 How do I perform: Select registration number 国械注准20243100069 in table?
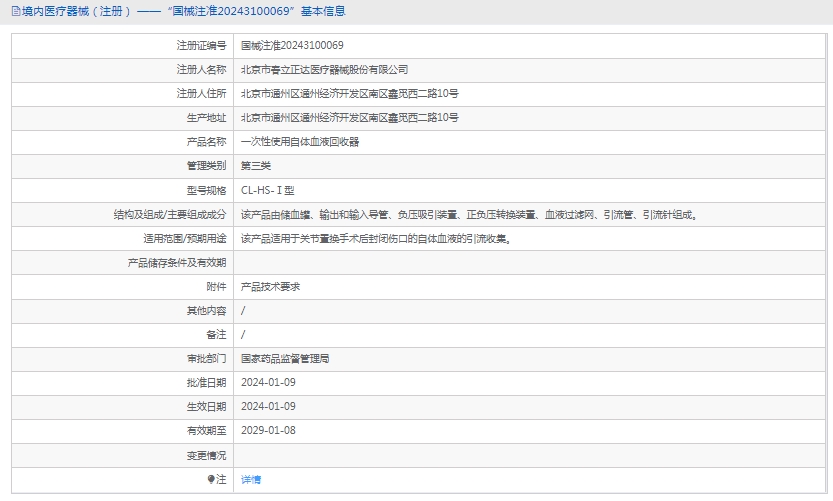point(292,45)
